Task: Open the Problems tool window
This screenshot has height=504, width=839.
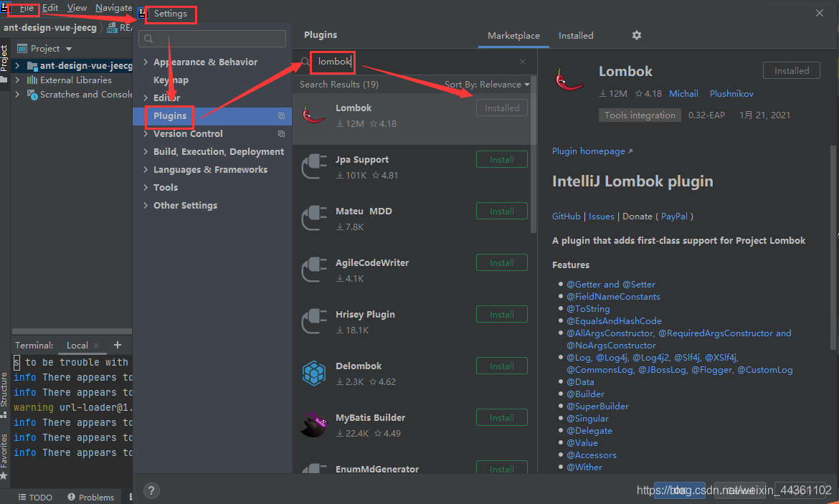Action: coord(91,497)
